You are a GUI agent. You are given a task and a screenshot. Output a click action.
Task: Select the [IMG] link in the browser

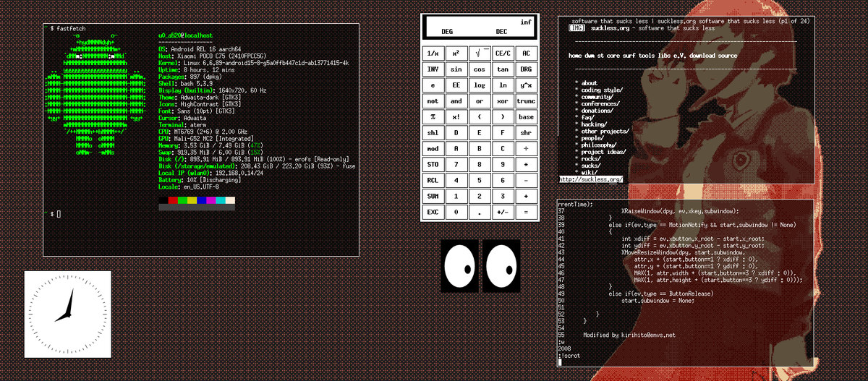click(x=577, y=28)
